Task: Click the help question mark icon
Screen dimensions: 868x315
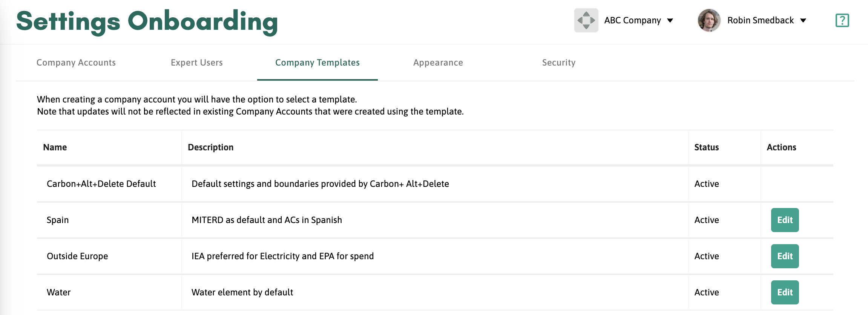Action: tap(842, 20)
